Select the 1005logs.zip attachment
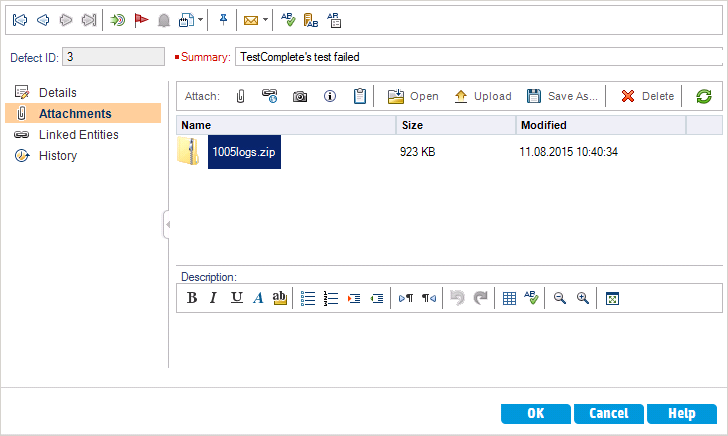 tap(244, 152)
